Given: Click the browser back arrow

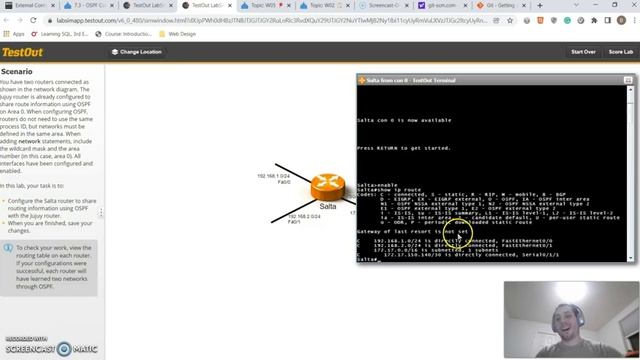Looking at the screenshot, I should tap(6, 20).
